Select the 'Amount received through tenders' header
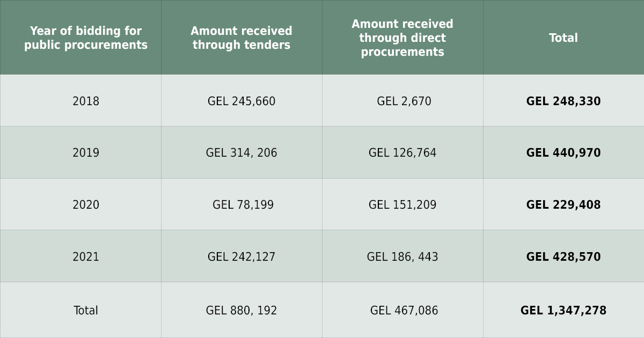 tap(241, 38)
